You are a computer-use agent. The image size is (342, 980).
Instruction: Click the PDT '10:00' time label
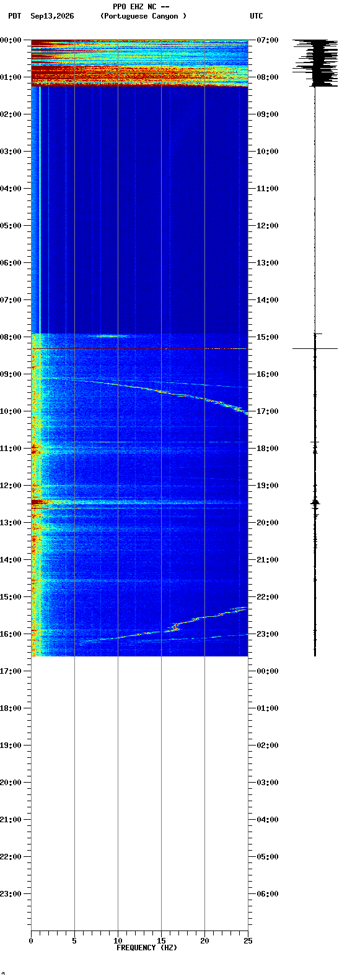[x=11, y=411]
